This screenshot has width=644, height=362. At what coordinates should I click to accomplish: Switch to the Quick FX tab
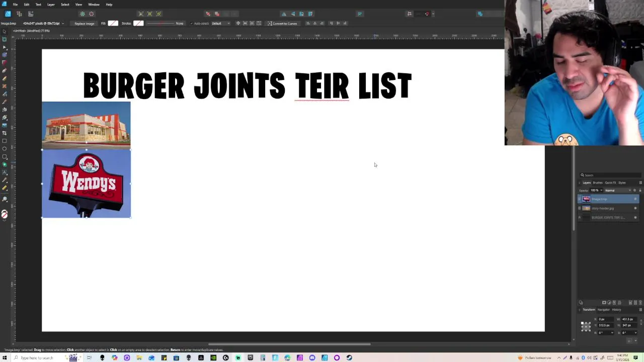[x=610, y=183]
